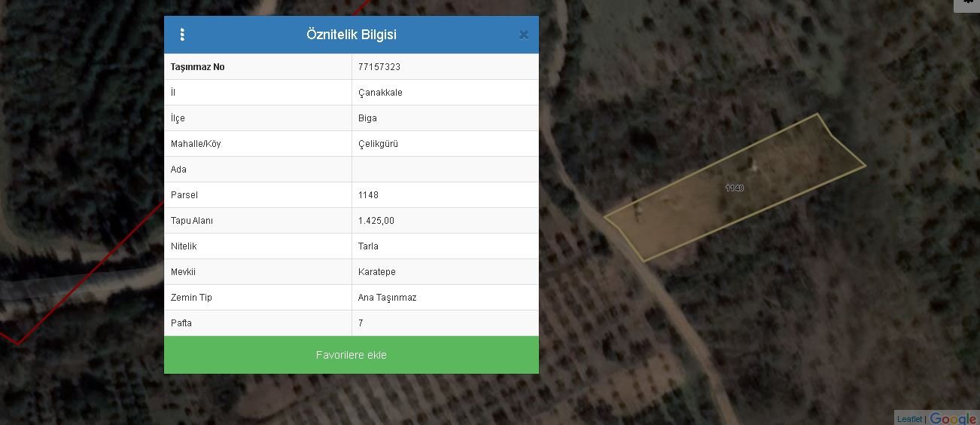
Task: Click the Google logo on the map
Action: coord(953,418)
